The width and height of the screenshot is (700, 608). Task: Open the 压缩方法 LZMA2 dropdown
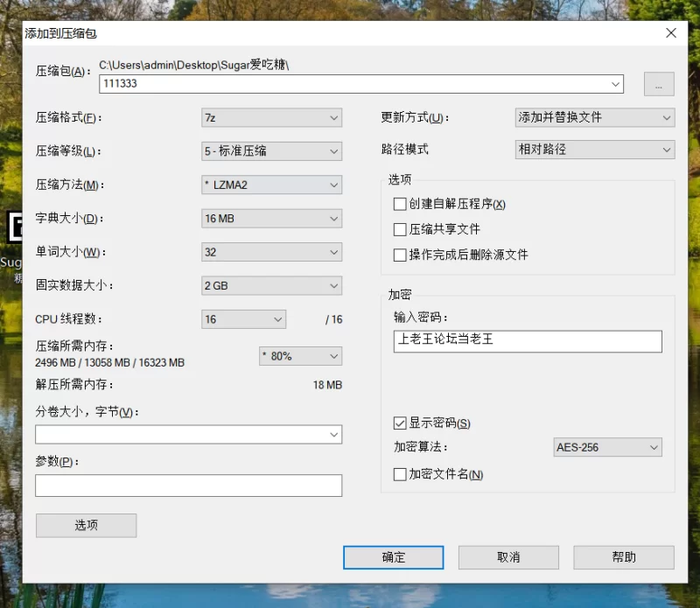(271, 185)
